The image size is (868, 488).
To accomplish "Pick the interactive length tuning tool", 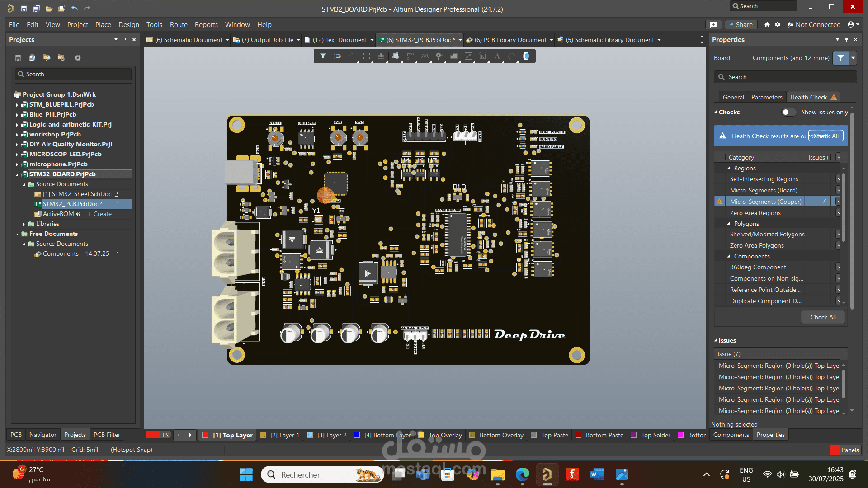I will (x=425, y=56).
